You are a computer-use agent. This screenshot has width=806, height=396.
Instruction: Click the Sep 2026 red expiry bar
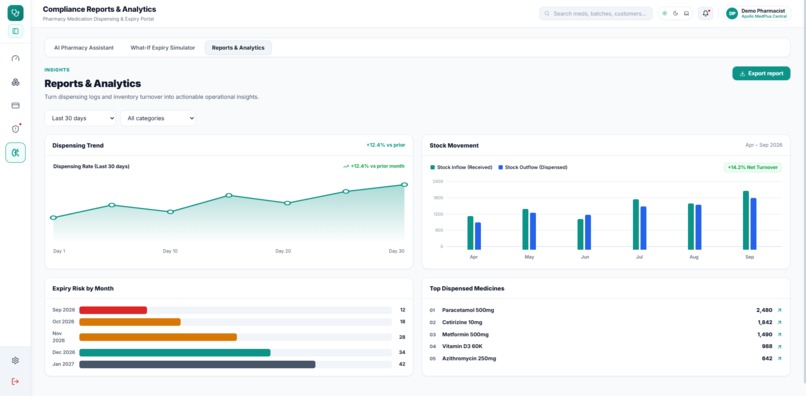113,310
